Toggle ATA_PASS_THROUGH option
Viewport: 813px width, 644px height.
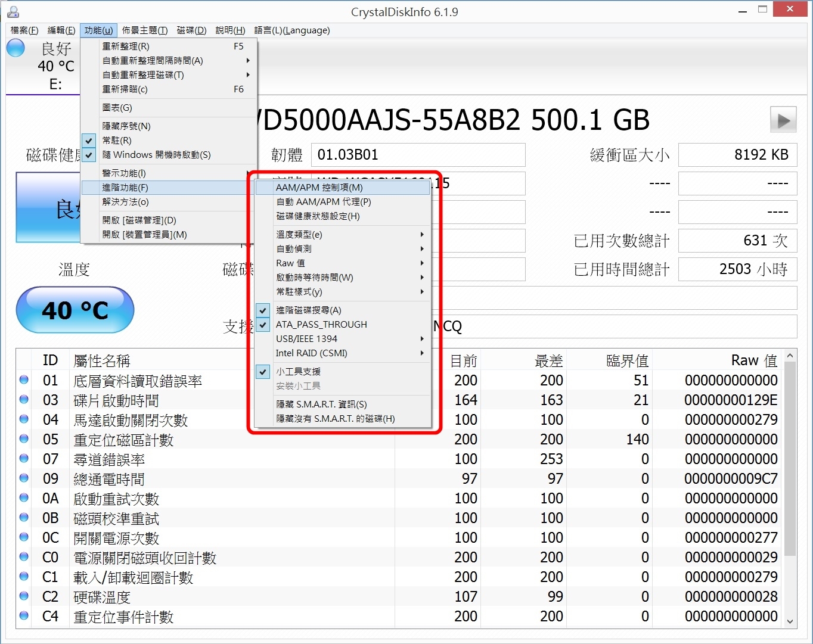pos(343,325)
